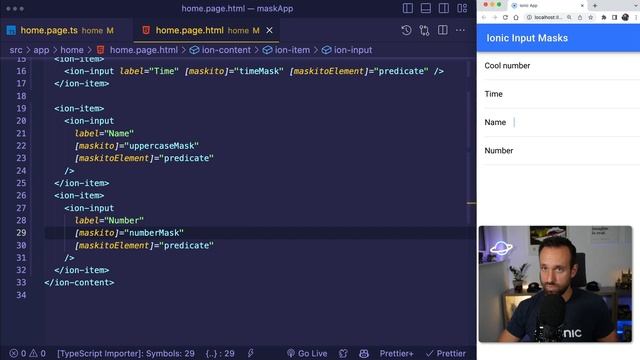The image size is (640, 360).
Task: Click [maskitoElement] attribute on line 30
Action: (114, 245)
